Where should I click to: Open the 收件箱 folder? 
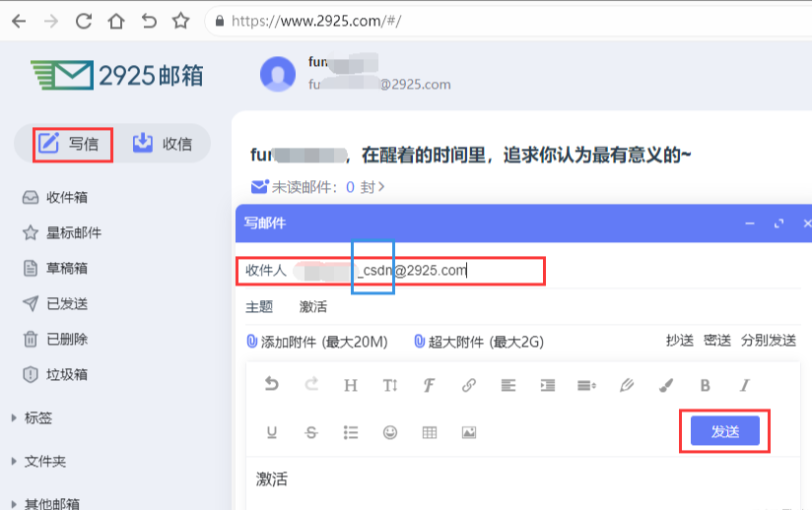(x=66, y=197)
